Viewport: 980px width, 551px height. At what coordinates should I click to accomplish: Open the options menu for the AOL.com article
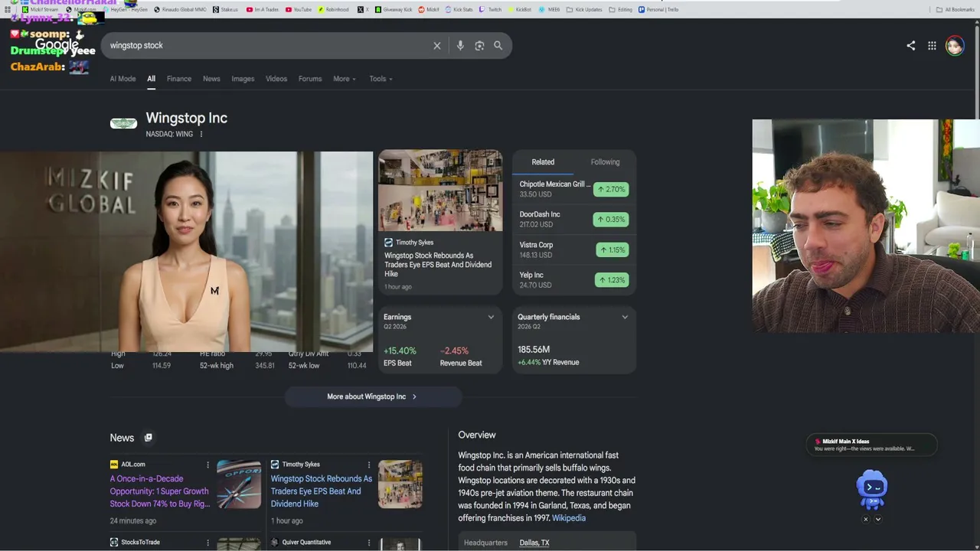207,465
